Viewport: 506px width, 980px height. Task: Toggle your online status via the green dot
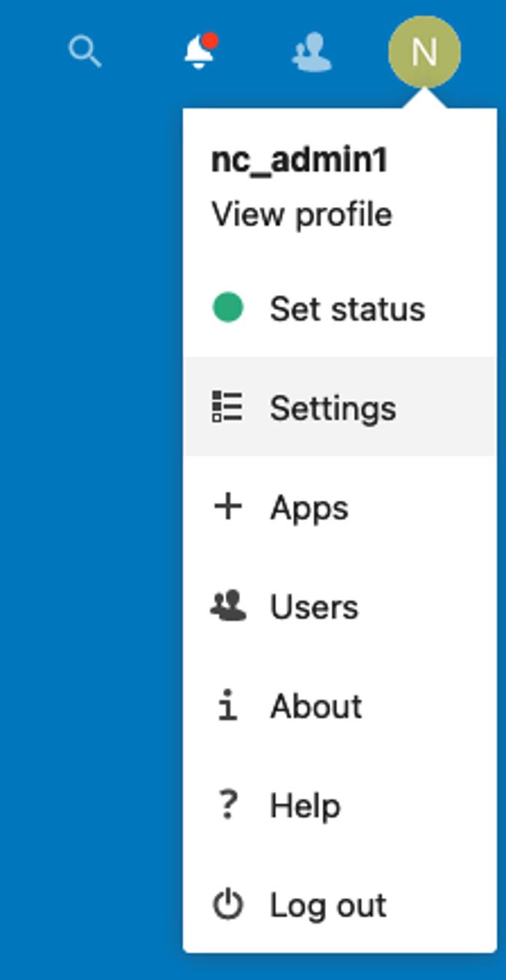227,308
